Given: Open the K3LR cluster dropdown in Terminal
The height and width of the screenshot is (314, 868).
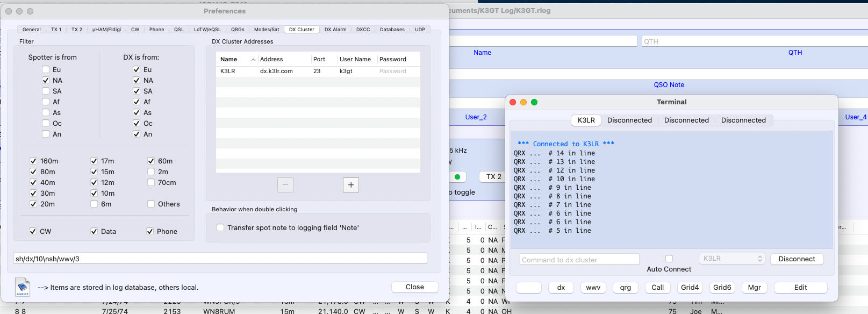Looking at the screenshot, I should 733,259.
